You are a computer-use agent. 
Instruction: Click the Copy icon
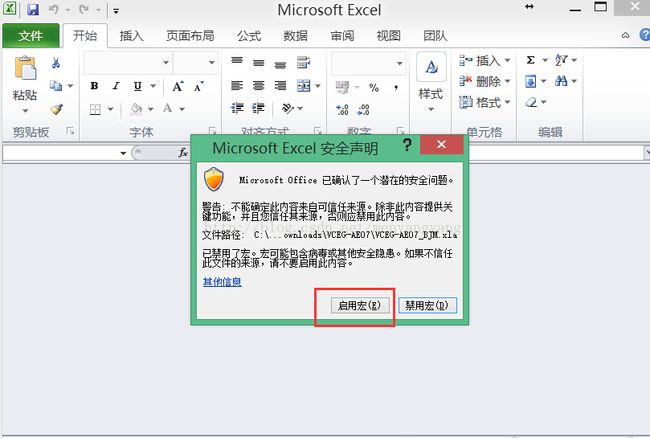pos(56,86)
